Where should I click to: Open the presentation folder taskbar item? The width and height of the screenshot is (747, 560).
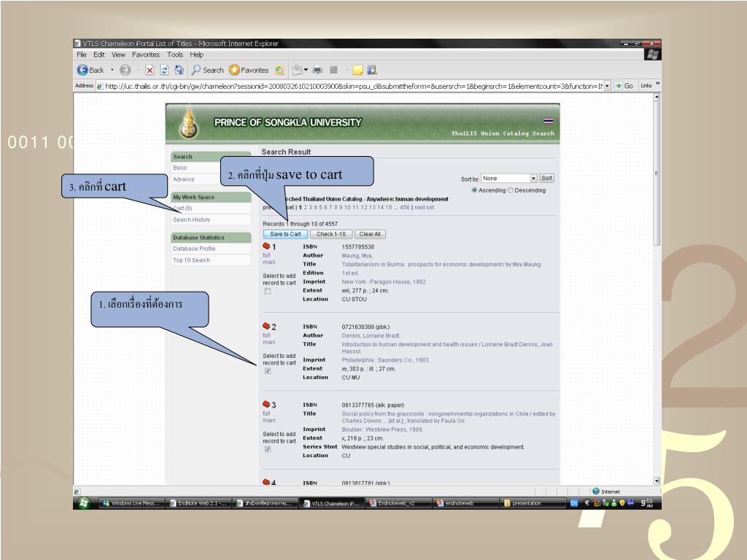click(533, 503)
